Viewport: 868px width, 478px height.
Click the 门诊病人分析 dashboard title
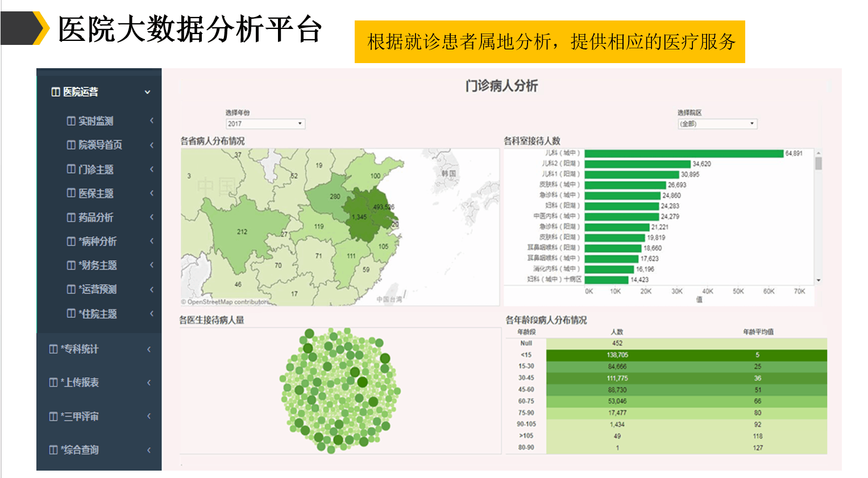(x=501, y=86)
